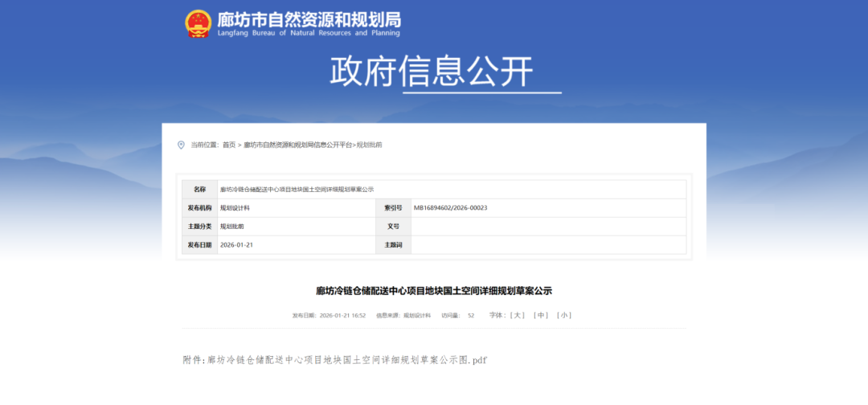Image resolution: width=868 pixels, height=405 pixels.
Task: Open 廊坊市自然资源和规划局信息公开平台 breadcrumb link
Action: pyautogui.click(x=298, y=145)
